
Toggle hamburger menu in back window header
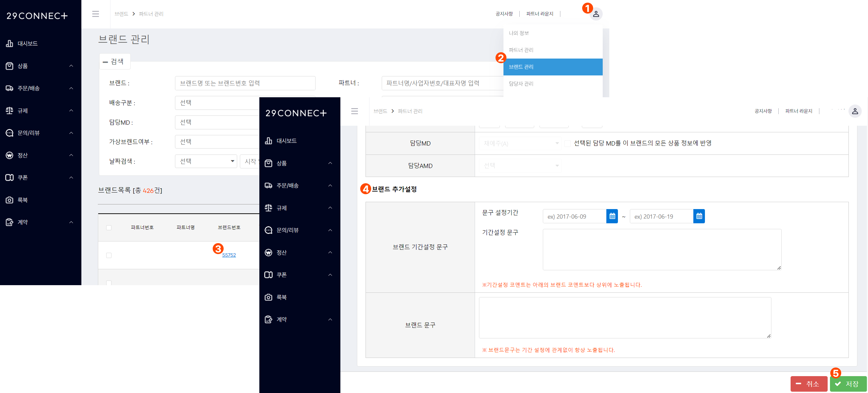[96, 14]
